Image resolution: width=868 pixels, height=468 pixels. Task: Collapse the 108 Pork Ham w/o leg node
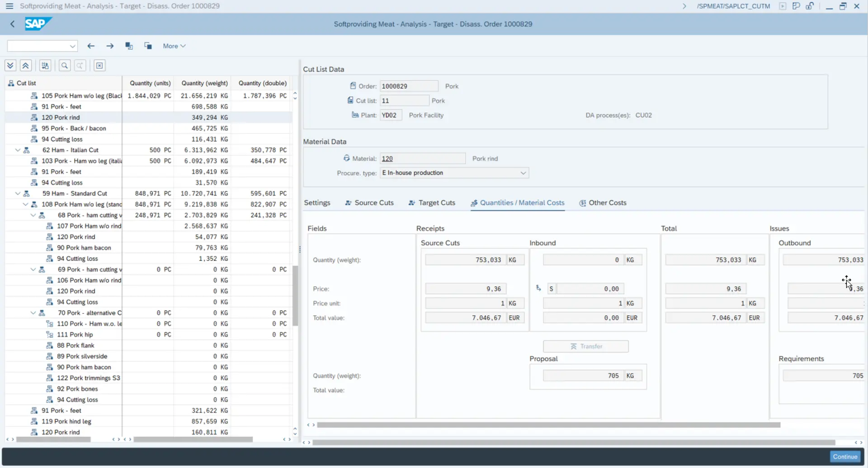25,204
